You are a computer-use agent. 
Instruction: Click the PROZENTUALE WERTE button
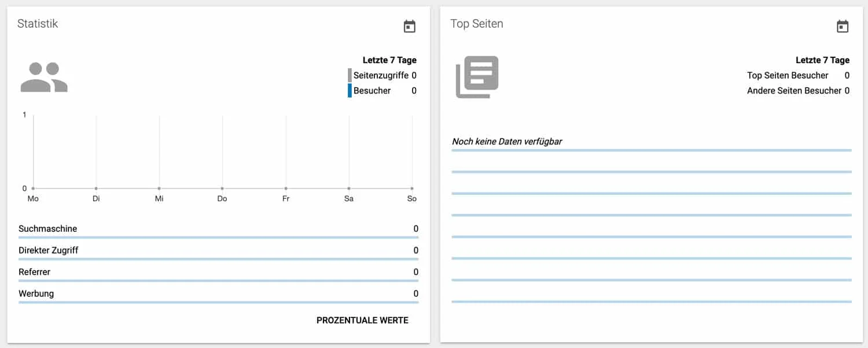point(362,320)
